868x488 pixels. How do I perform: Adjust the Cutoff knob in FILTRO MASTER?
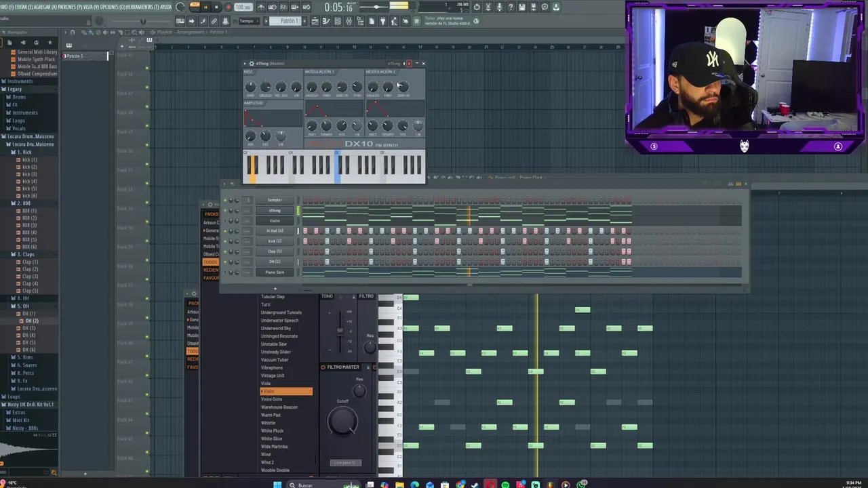pyautogui.click(x=342, y=422)
